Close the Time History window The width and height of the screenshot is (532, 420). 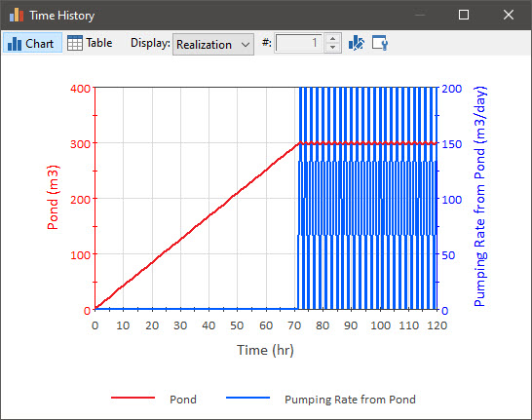(509, 15)
